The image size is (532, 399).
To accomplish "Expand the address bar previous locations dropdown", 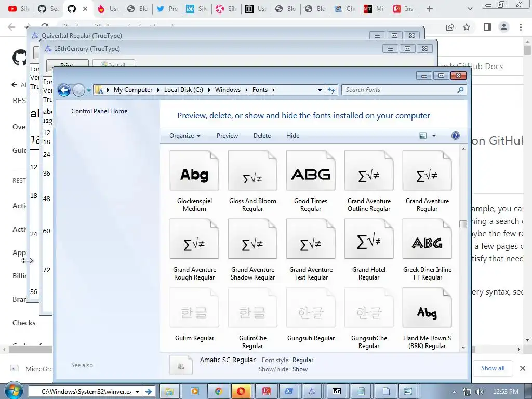I will coord(320,90).
